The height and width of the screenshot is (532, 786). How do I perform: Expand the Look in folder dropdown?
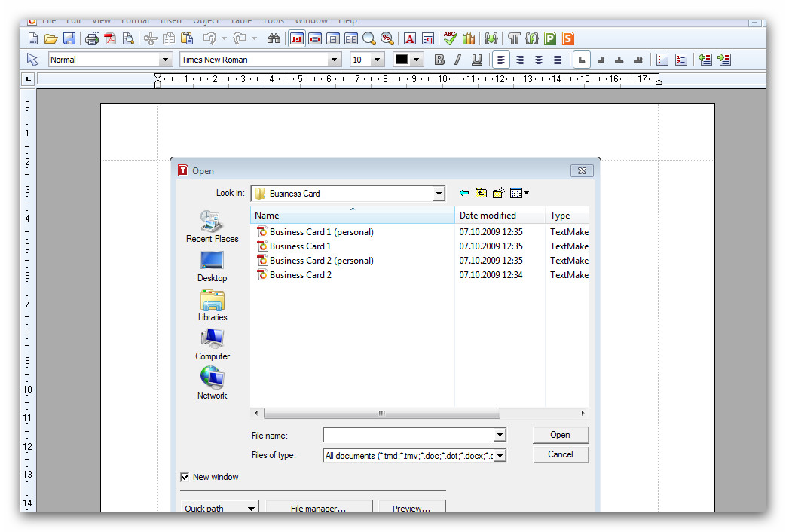tap(439, 194)
